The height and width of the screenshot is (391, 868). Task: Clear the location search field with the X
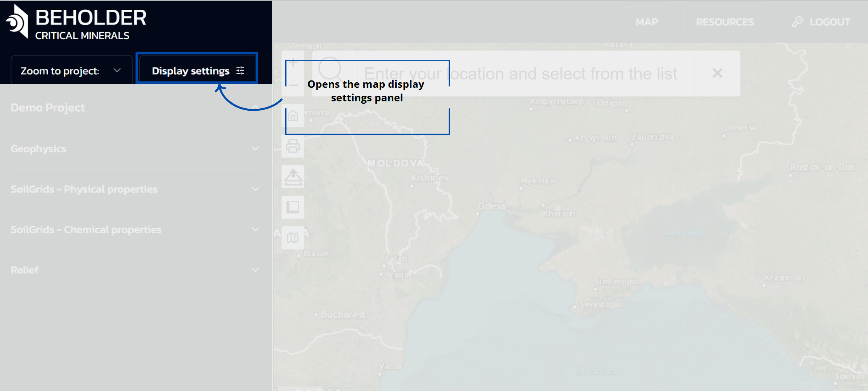717,73
